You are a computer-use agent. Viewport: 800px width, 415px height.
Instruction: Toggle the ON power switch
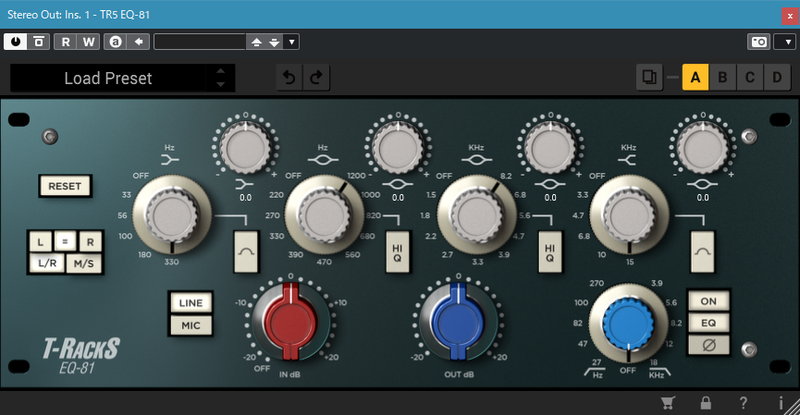709,301
